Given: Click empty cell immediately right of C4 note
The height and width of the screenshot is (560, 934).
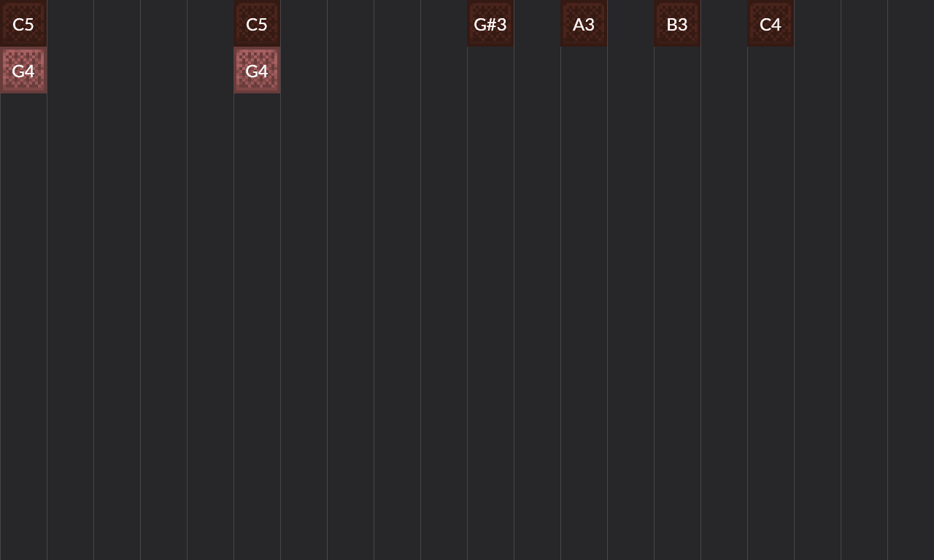Looking at the screenshot, I should click(817, 23).
